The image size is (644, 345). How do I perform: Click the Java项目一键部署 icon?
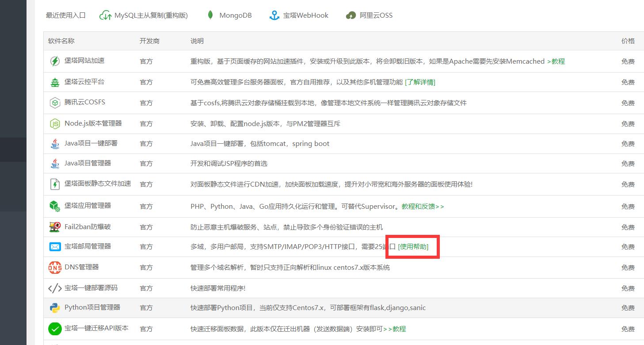(x=55, y=144)
